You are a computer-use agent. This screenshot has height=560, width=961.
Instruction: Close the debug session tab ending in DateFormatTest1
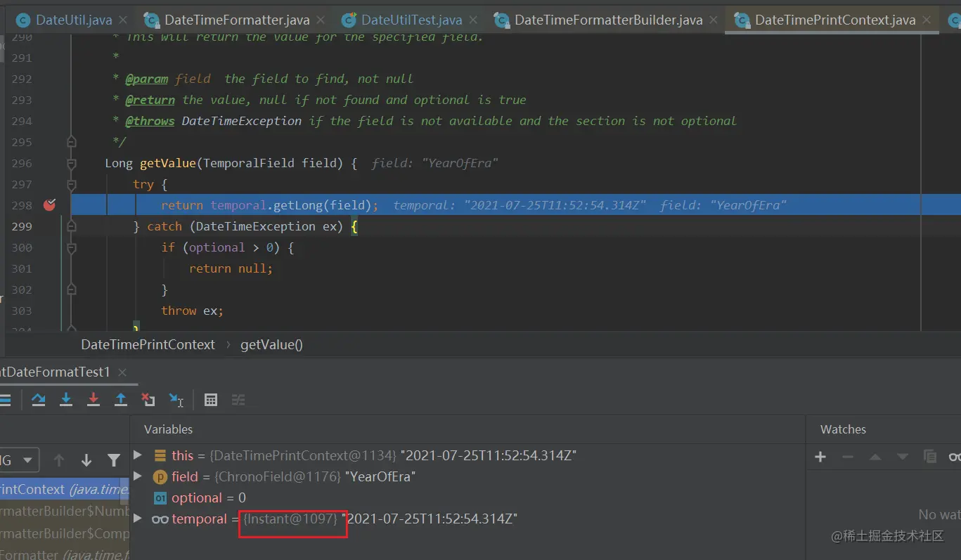click(x=122, y=372)
